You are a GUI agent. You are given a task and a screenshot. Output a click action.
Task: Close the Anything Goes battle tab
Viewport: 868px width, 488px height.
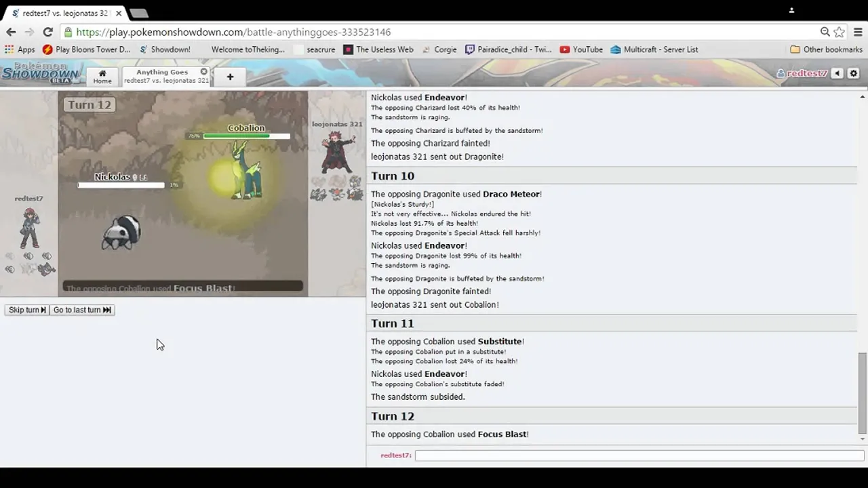204,72
